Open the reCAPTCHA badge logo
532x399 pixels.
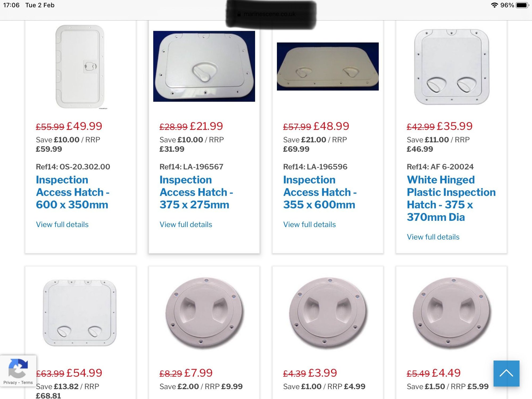[x=18, y=368]
